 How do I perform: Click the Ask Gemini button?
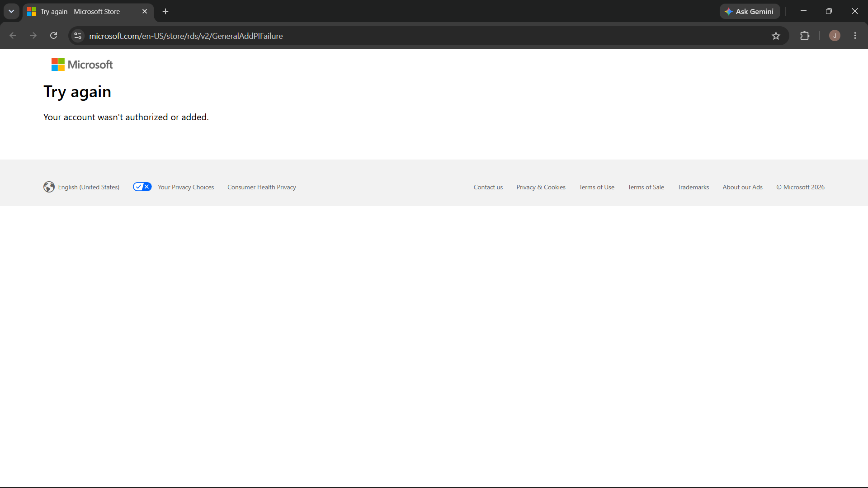(750, 11)
